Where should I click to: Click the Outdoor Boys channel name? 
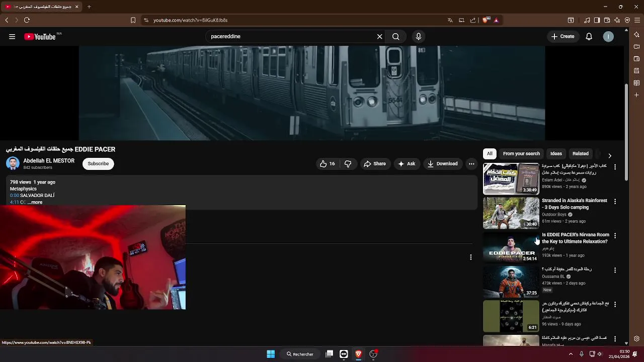[x=554, y=214]
